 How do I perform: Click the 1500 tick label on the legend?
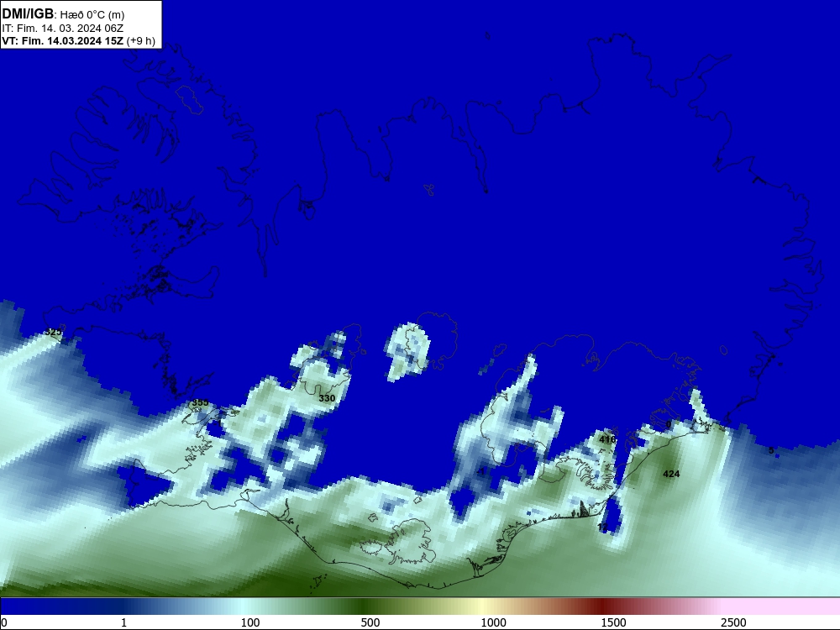(613, 622)
